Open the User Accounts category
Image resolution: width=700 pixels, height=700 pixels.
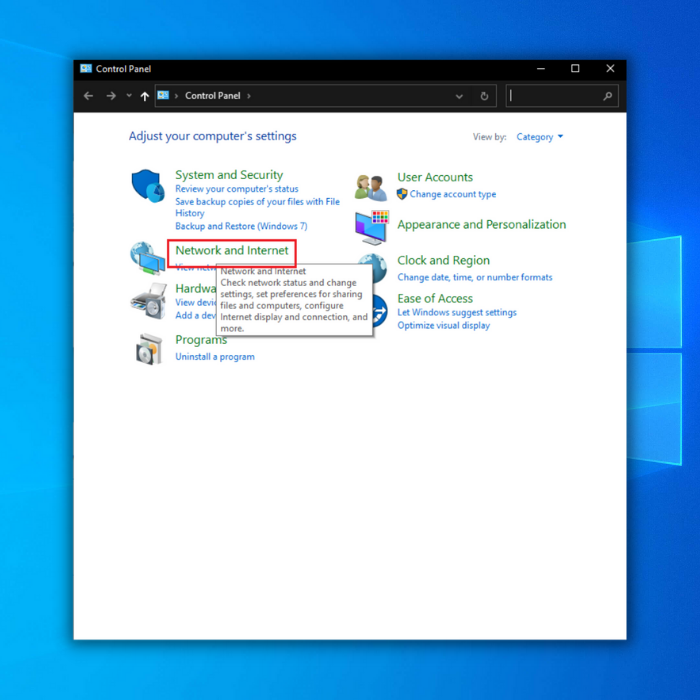pyautogui.click(x=435, y=177)
